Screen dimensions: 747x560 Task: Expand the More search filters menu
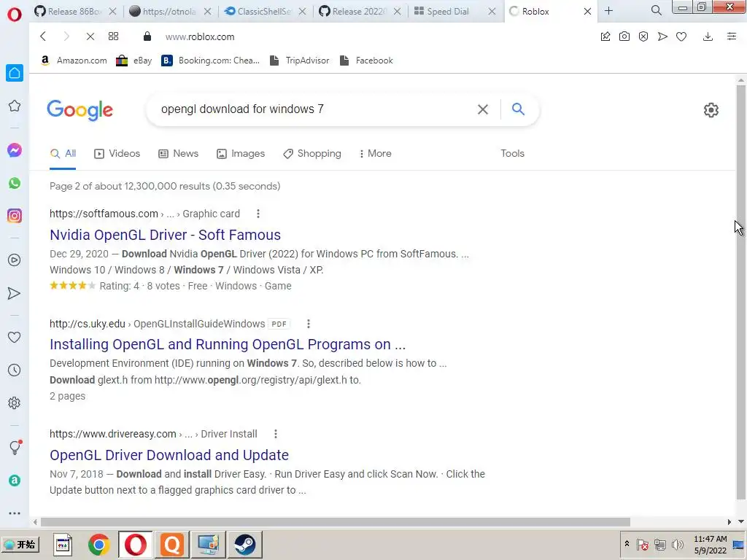[x=376, y=153]
